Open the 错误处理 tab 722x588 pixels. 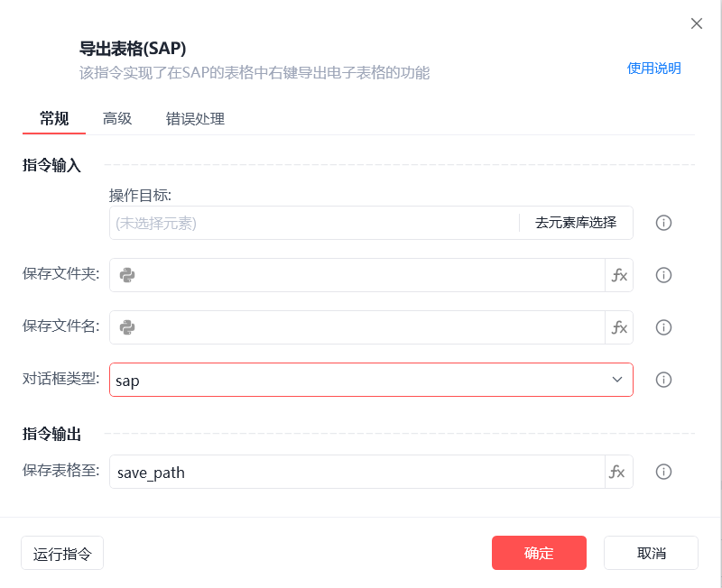coord(195,118)
